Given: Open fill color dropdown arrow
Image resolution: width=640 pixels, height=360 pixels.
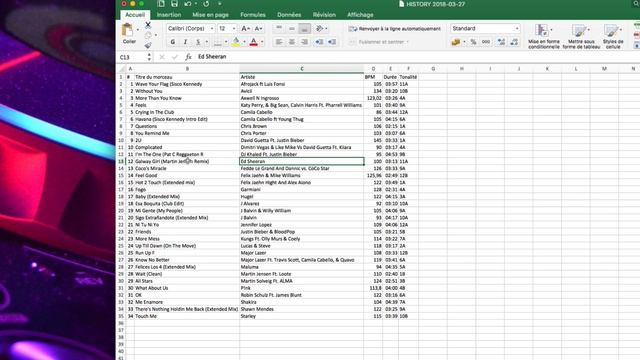Looking at the screenshot, I should tap(244, 42).
